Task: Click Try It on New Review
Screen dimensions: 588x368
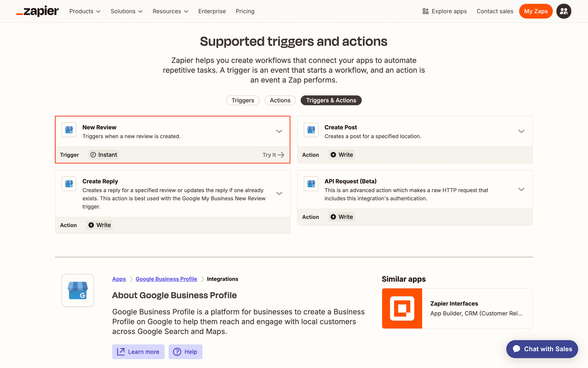Action: click(x=273, y=155)
